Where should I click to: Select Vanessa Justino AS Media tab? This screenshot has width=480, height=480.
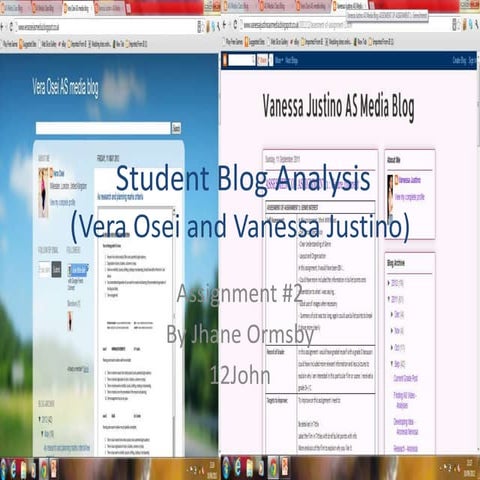(350, 6)
